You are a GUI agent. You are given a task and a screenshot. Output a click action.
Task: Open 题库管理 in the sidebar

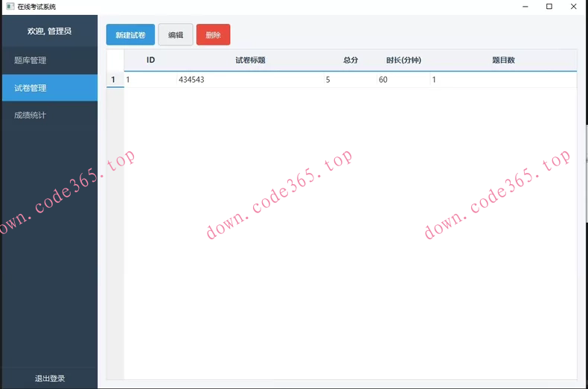tap(50, 60)
